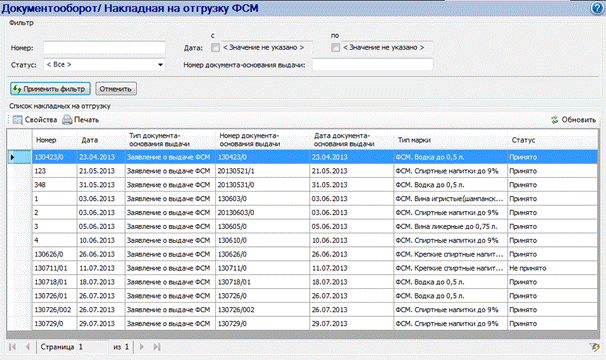Click the Отменить button

tap(116, 89)
